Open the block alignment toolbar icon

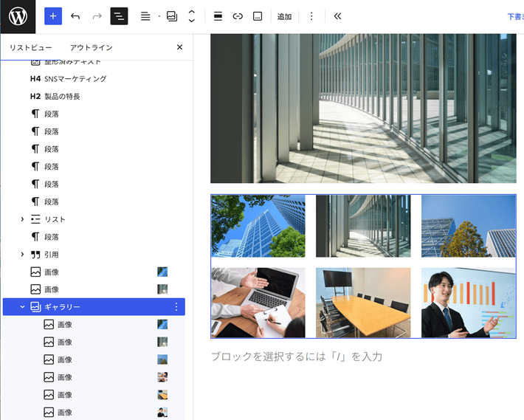click(x=145, y=16)
